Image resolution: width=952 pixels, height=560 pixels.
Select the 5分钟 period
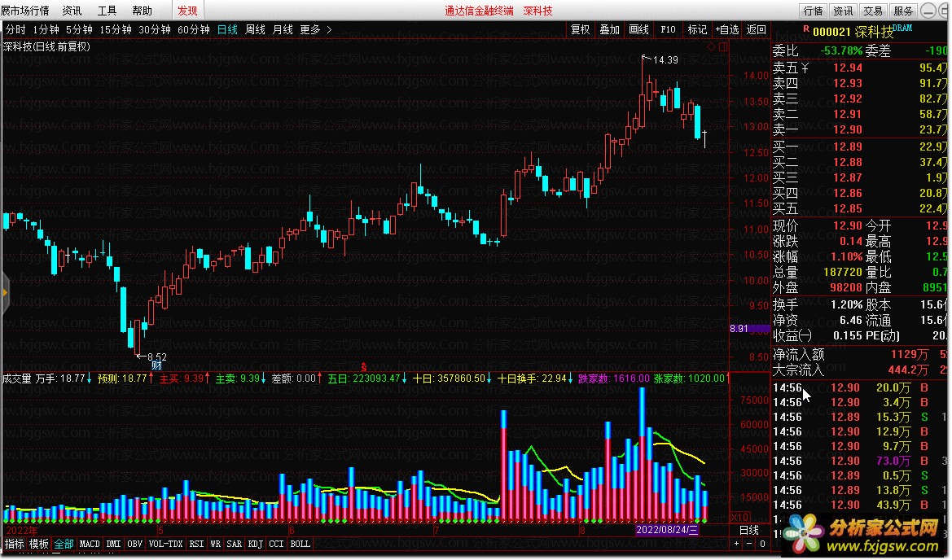[x=79, y=29]
